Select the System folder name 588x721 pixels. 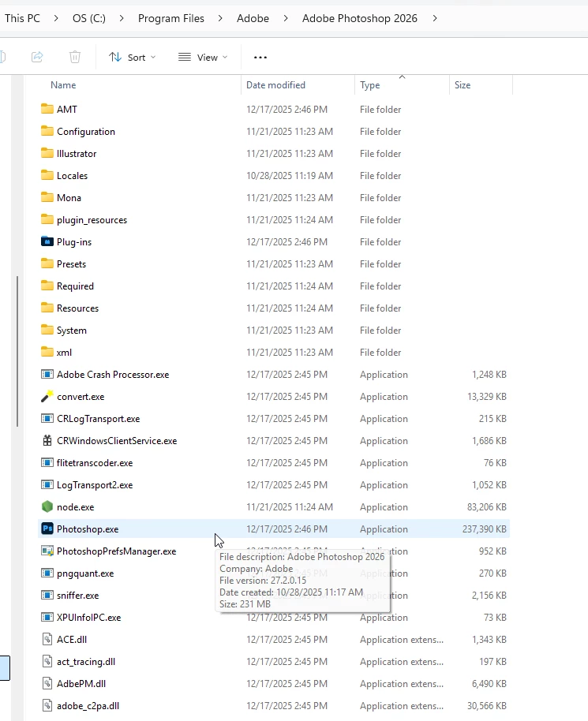tap(72, 331)
